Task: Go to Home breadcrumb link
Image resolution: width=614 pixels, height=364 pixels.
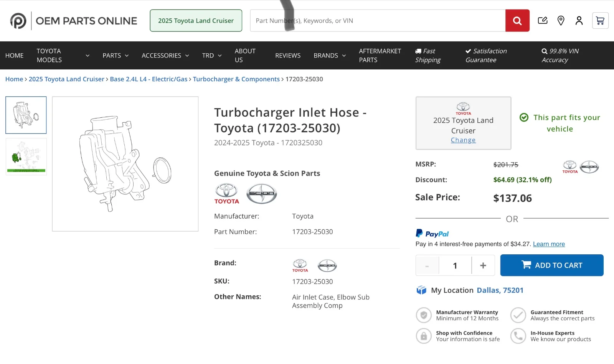Action: 14,79
